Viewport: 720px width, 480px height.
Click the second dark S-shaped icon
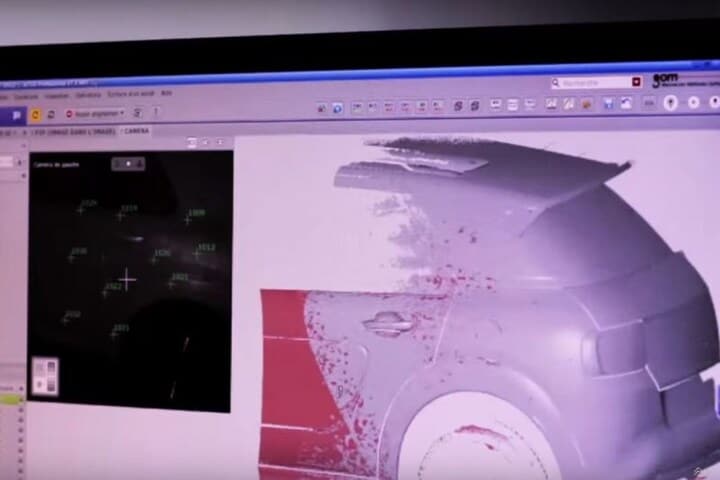(x=474, y=106)
